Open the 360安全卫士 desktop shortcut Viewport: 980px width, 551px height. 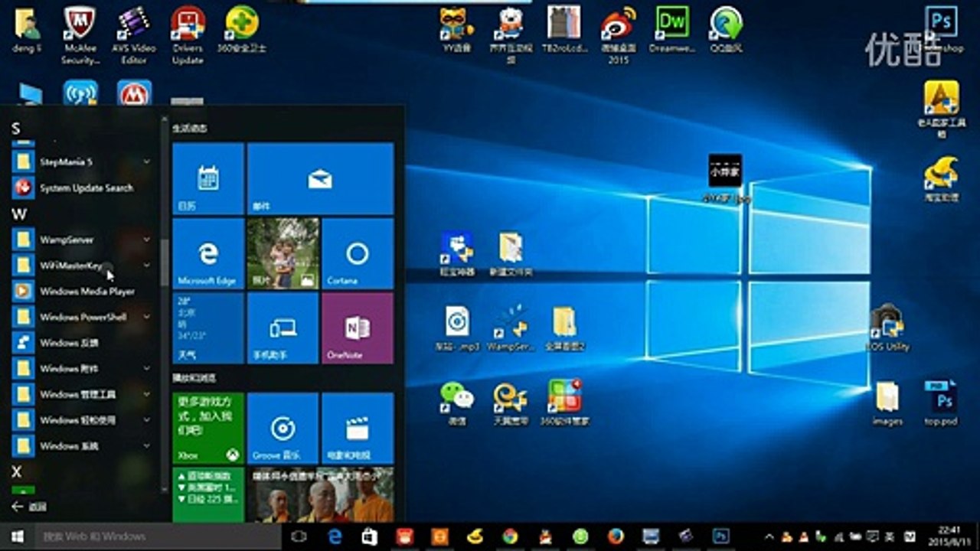pos(242,31)
